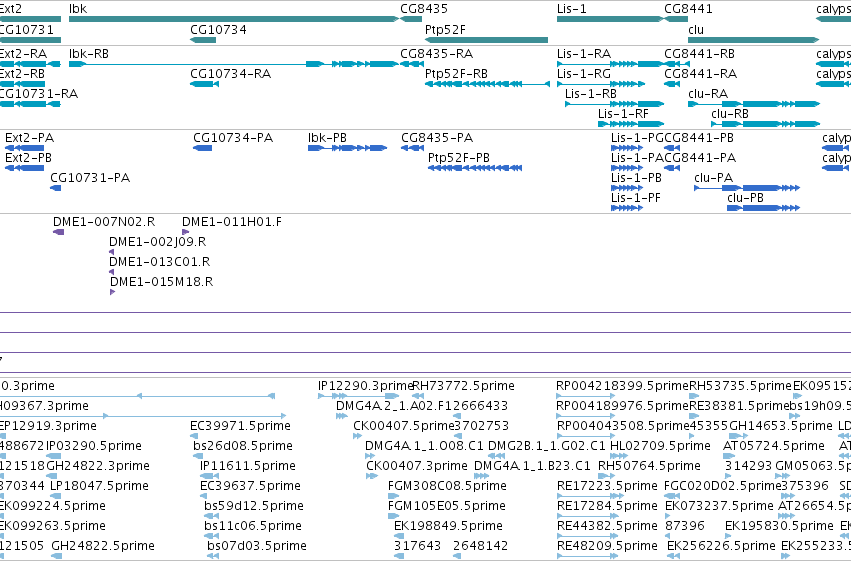Select protein CG8441-PA label
The image size is (851, 561).
(700, 158)
